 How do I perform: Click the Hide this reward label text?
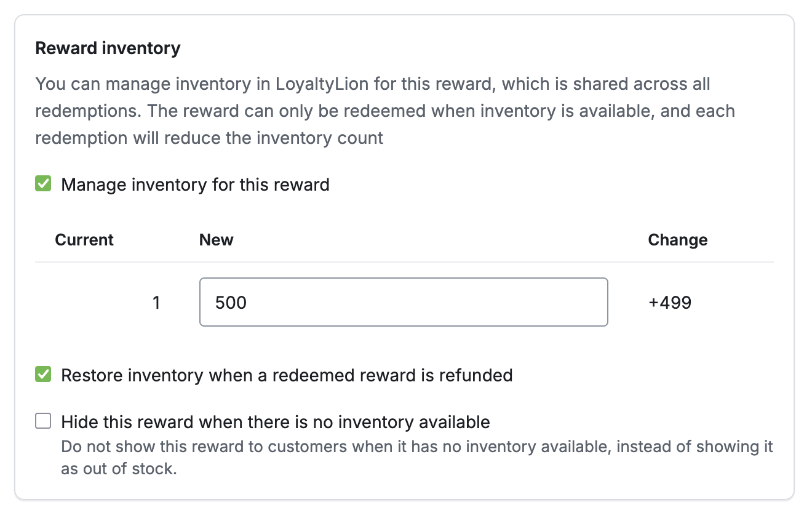(x=275, y=421)
